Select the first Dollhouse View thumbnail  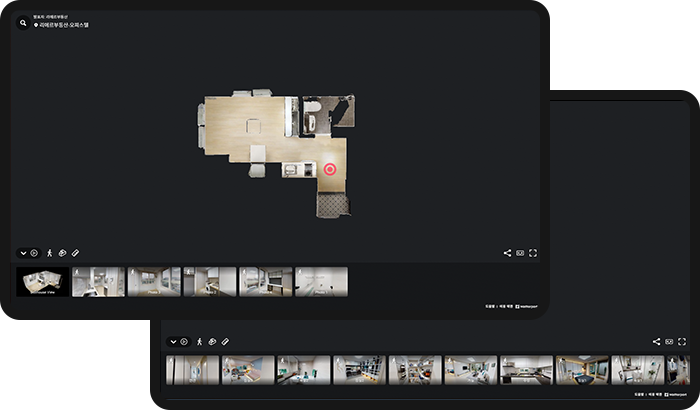click(x=43, y=281)
